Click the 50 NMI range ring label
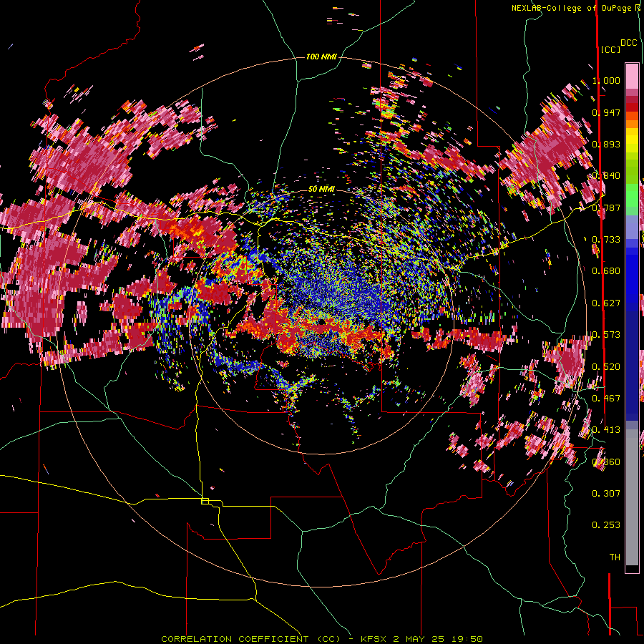Viewport: 644px width, 644px height. tap(321, 189)
